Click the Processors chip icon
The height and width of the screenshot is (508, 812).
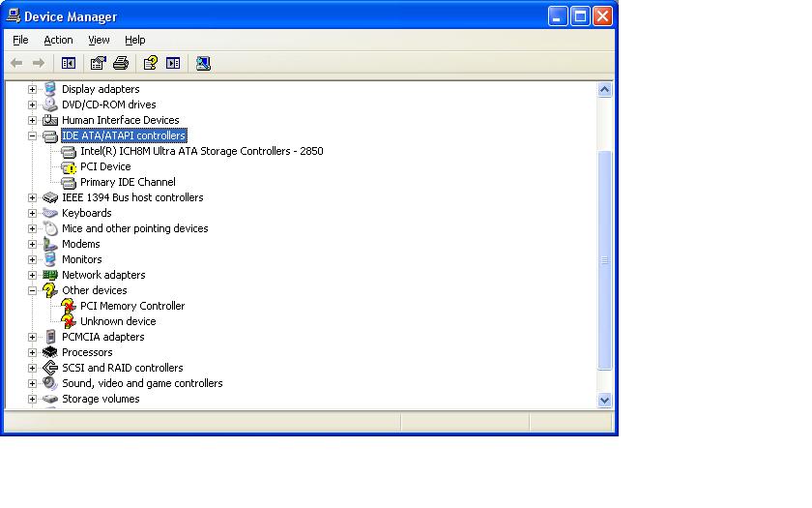click(50, 352)
